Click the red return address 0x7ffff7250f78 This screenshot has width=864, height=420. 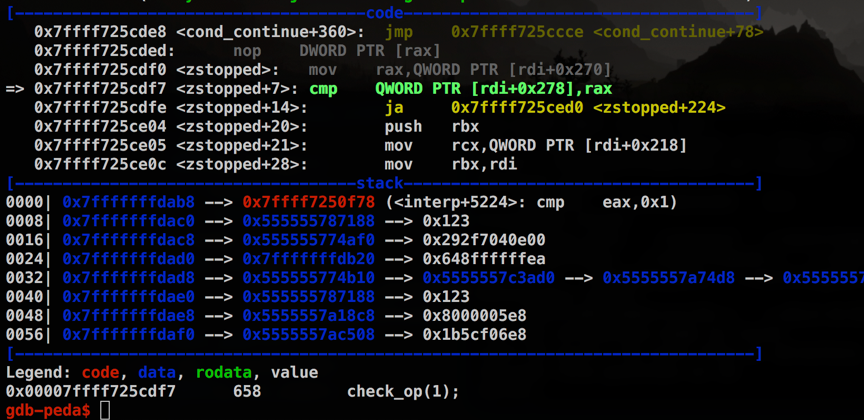click(309, 202)
